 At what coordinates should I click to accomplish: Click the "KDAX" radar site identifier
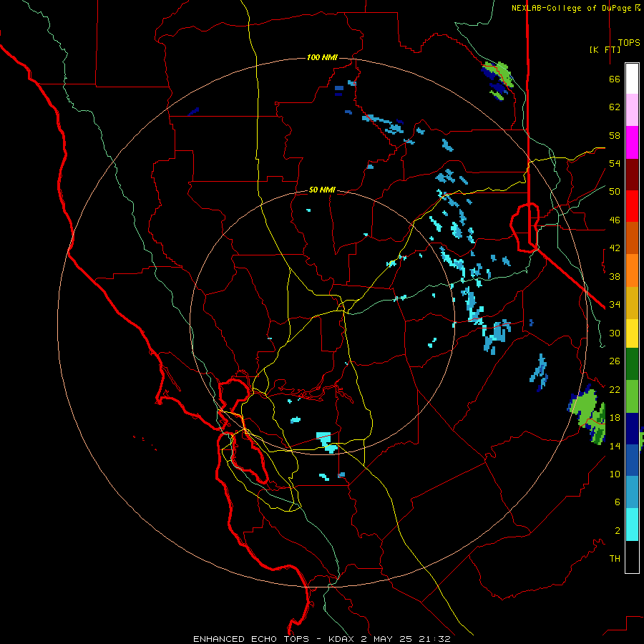[343, 639]
